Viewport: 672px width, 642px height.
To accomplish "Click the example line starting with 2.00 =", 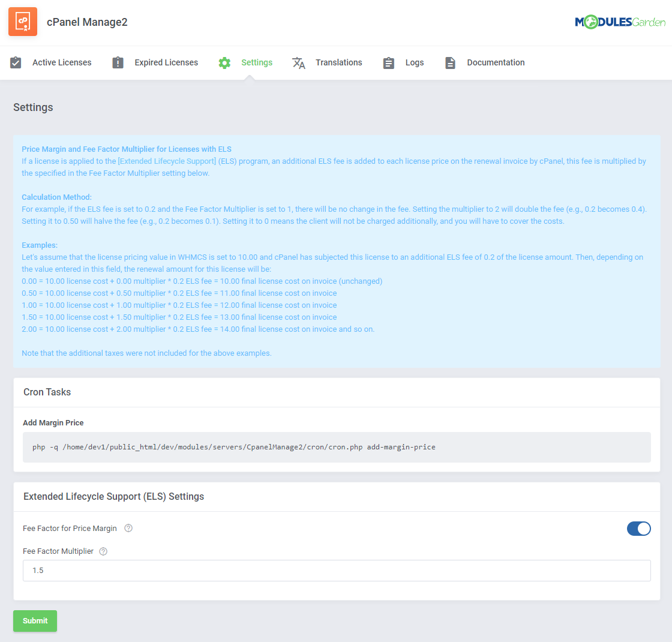I will click(198, 329).
